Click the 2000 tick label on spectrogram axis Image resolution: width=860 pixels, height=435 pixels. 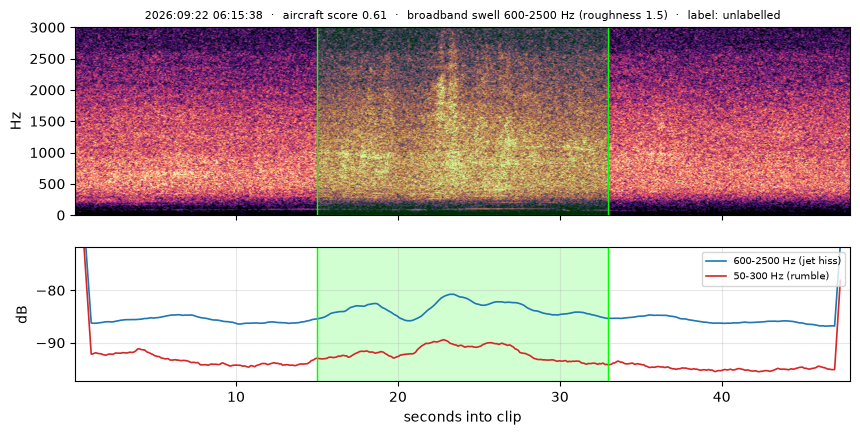pos(50,91)
